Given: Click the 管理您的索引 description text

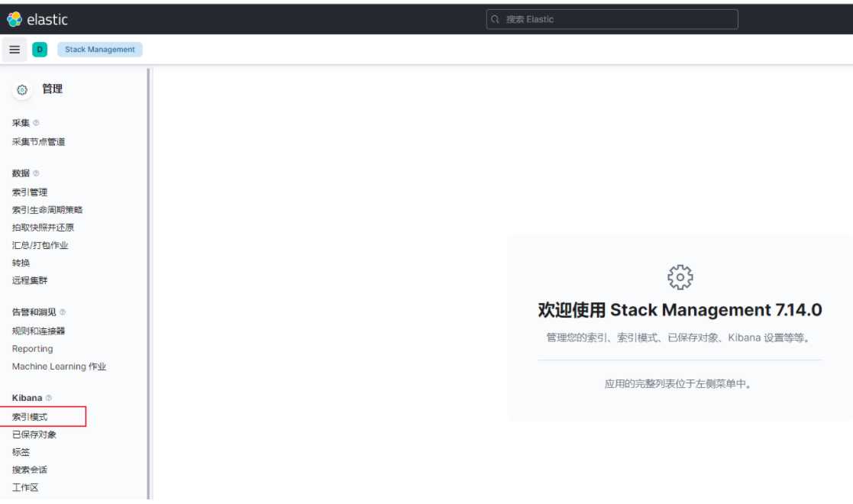Looking at the screenshot, I should point(678,338).
